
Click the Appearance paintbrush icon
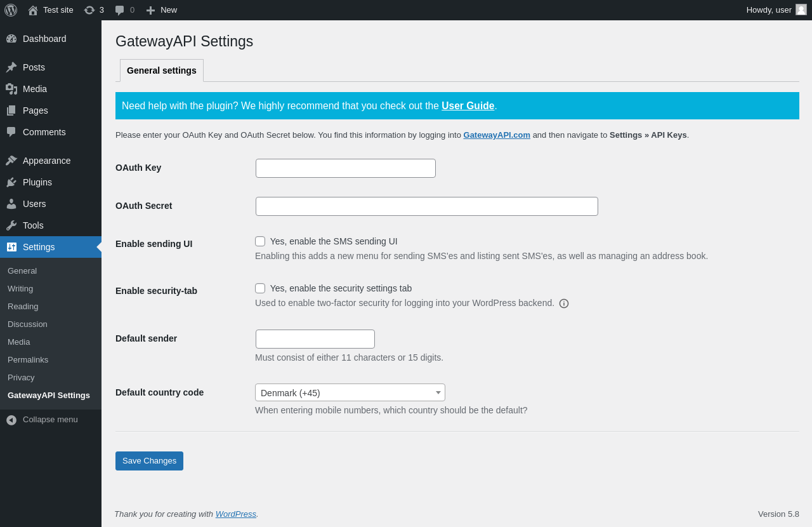[11, 161]
